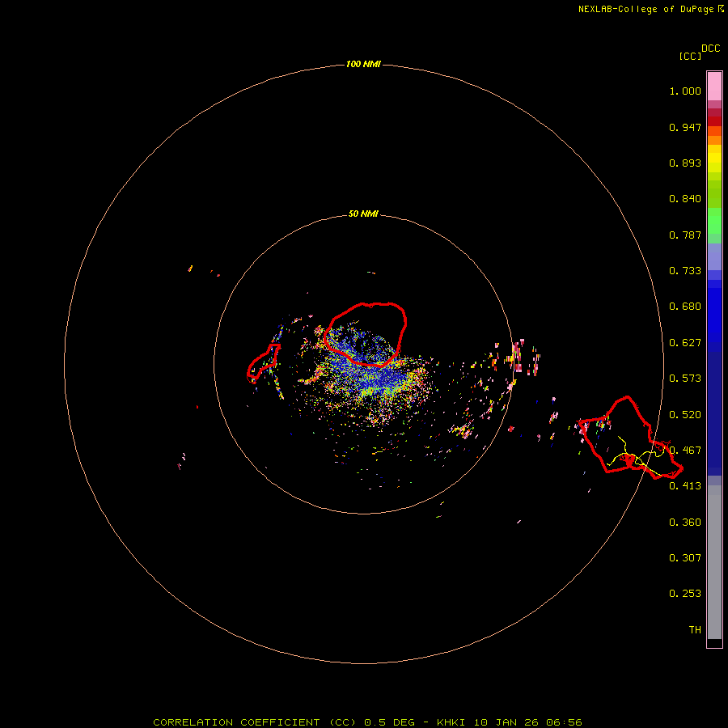728x728 pixels.
Task: Click the 0.253 legend value
Action: tap(685, 594)
